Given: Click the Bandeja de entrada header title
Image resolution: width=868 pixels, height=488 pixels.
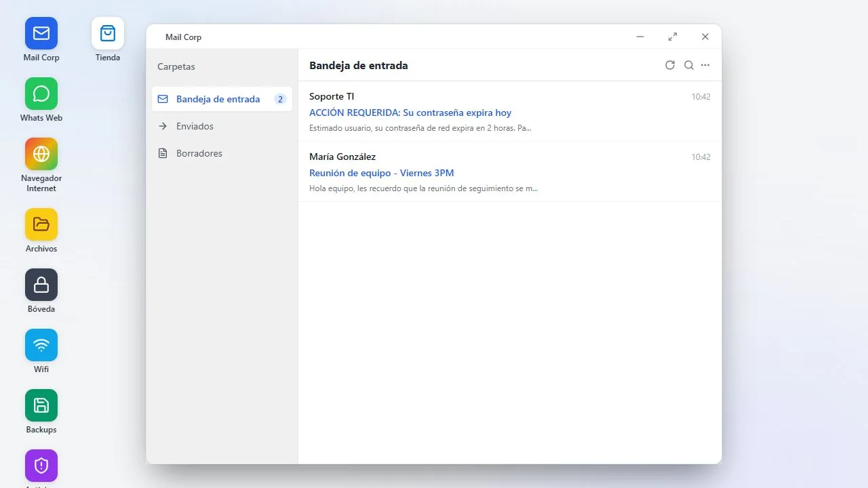Looking at the screenshot, I should (x=359, y=66).
